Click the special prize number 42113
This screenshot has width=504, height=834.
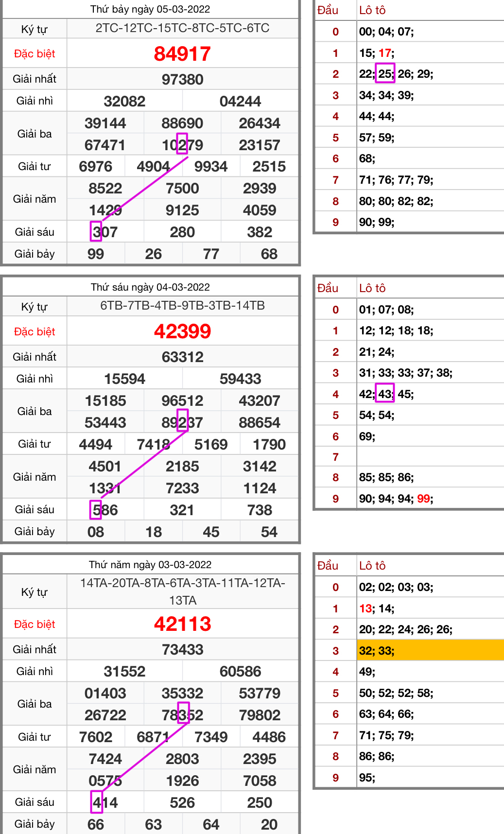(x=182, y=624)
